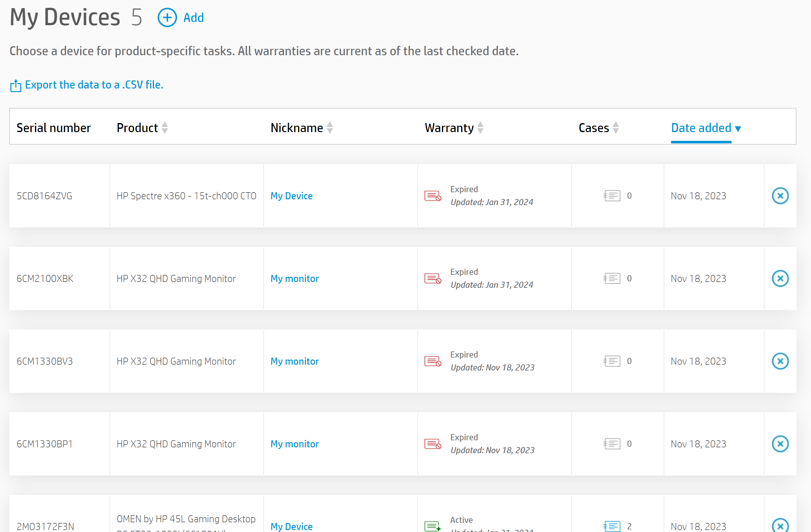811x532 pixels.
Task: Click the Serial number column header
Action: click(x=54, y=128)
